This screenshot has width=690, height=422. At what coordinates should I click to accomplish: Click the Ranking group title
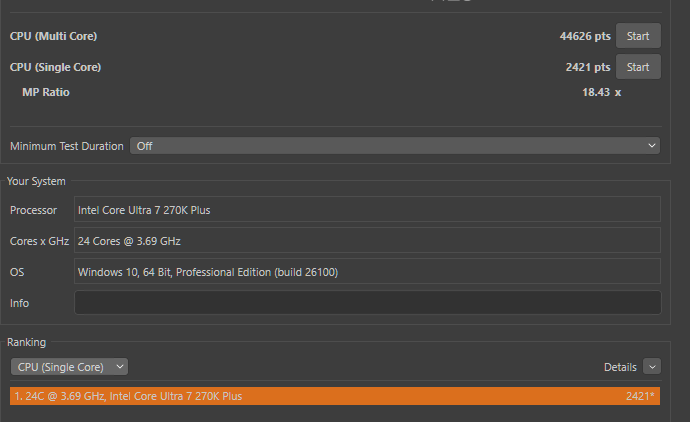coord(26,342)
